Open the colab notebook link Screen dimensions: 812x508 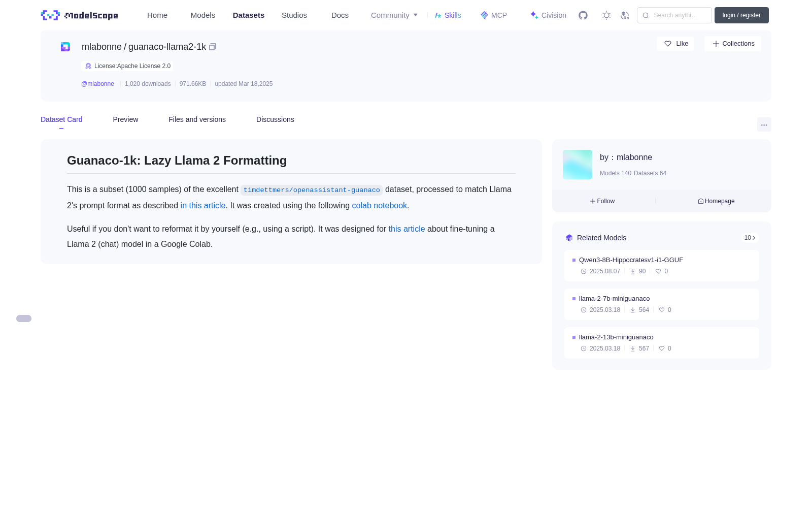click(379, 206)
